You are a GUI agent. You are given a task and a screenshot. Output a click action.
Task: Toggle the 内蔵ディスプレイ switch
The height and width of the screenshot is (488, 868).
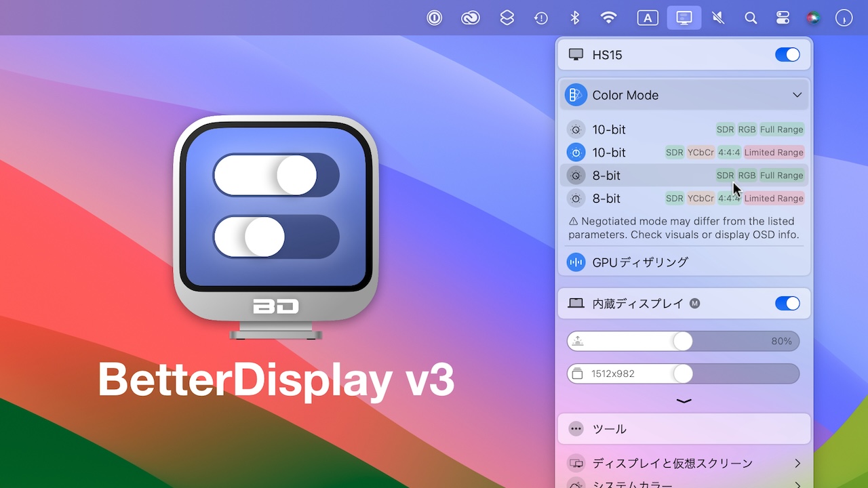click(787, 304)
